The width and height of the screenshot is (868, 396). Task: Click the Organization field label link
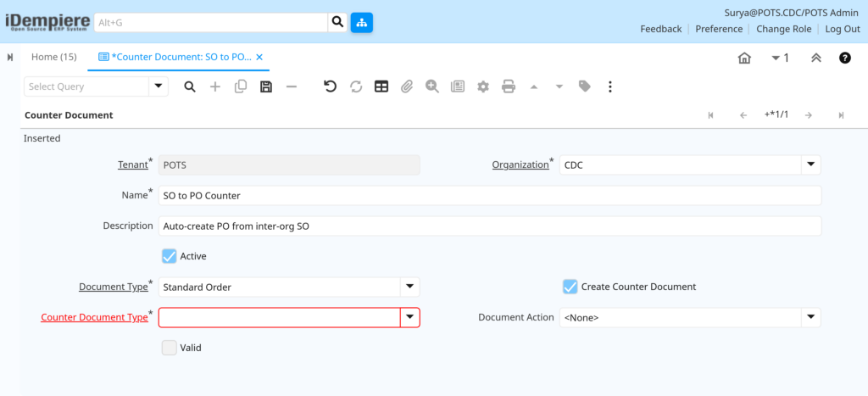click(520, 165)
